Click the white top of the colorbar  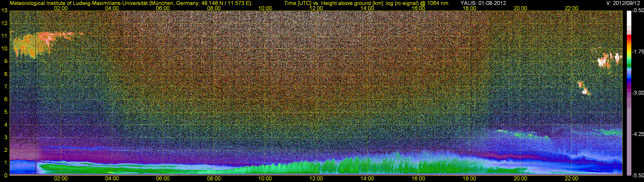click(629, 18)
